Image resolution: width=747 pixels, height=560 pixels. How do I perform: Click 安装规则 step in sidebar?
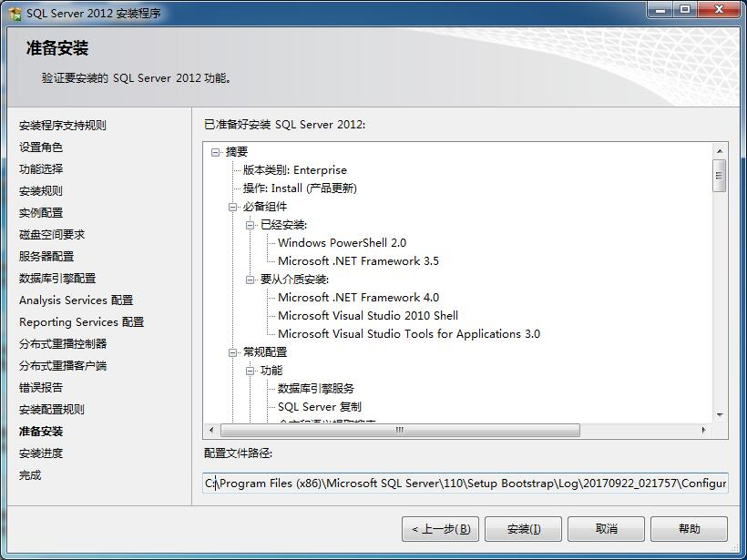(x=41, y=191)
